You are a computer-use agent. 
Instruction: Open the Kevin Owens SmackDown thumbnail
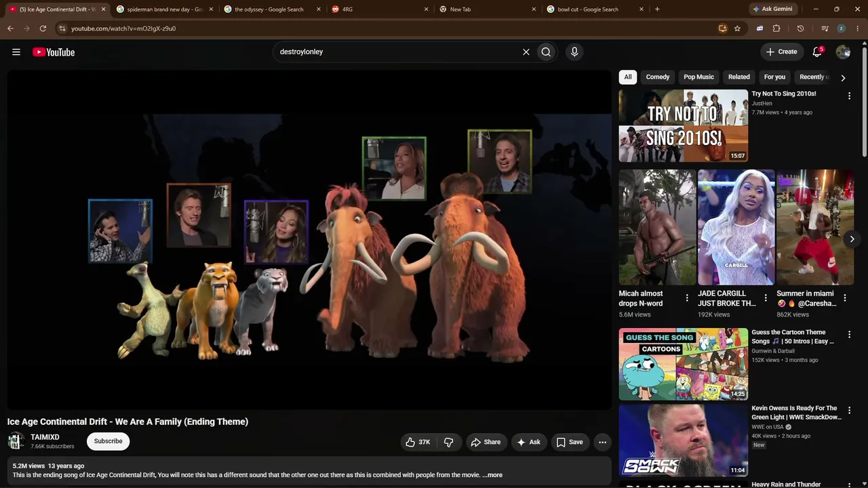click(683, 441)
